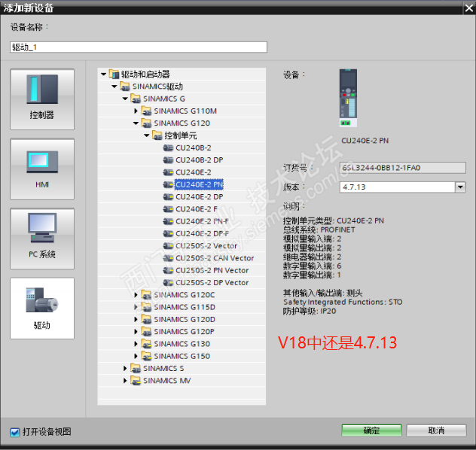Collapse the SINAMICS驱动 tree node
This screenshot has width=476, height=450.
pyautogui.click(x=114, y=87)
